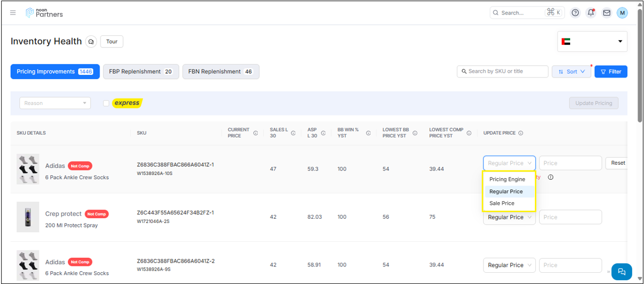
Task: Open the chat support widget
Action: 622,272
